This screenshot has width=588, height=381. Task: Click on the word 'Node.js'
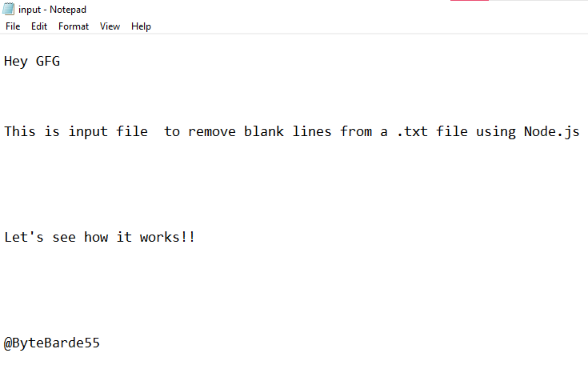(552, 132)
